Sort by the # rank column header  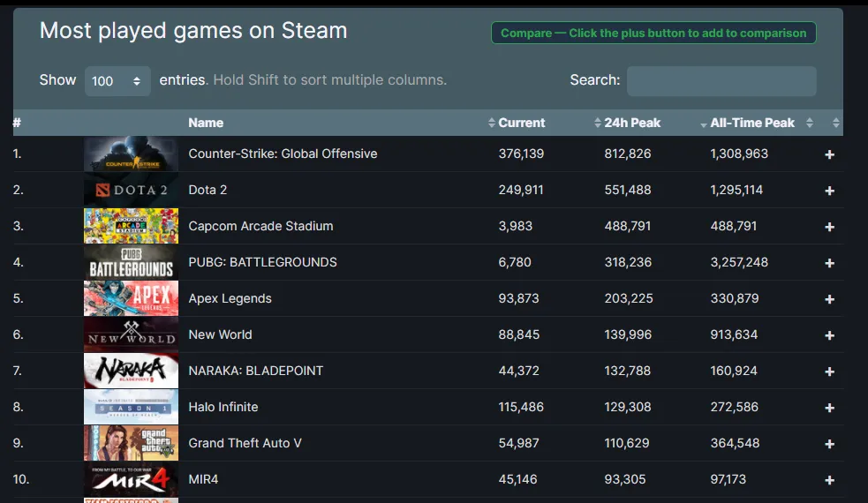pos(17,123)
